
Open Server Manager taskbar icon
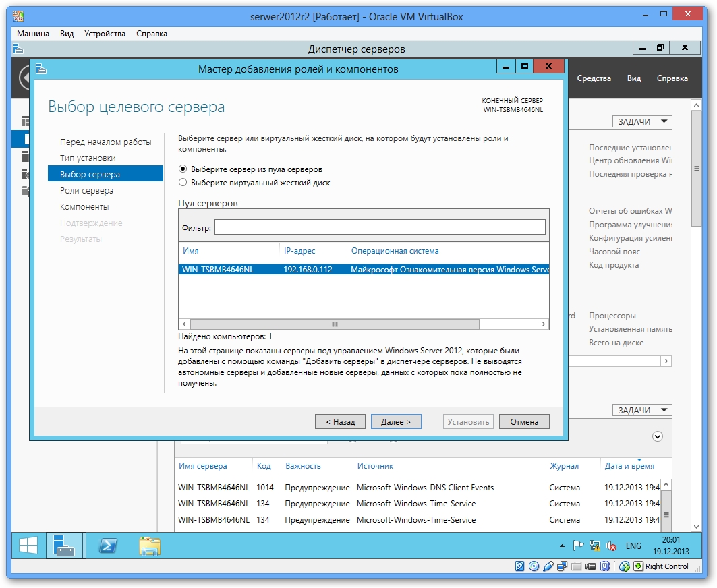pos(64,546)
